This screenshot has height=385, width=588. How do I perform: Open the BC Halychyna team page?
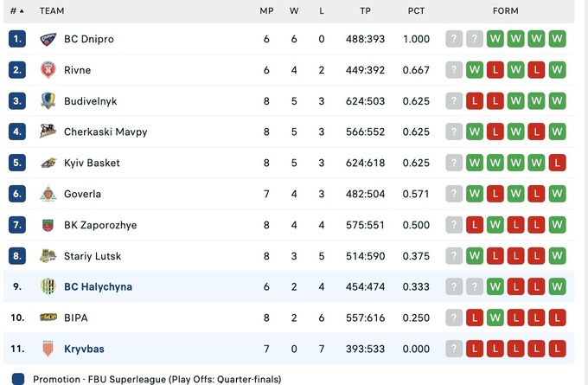pos(98,287)
